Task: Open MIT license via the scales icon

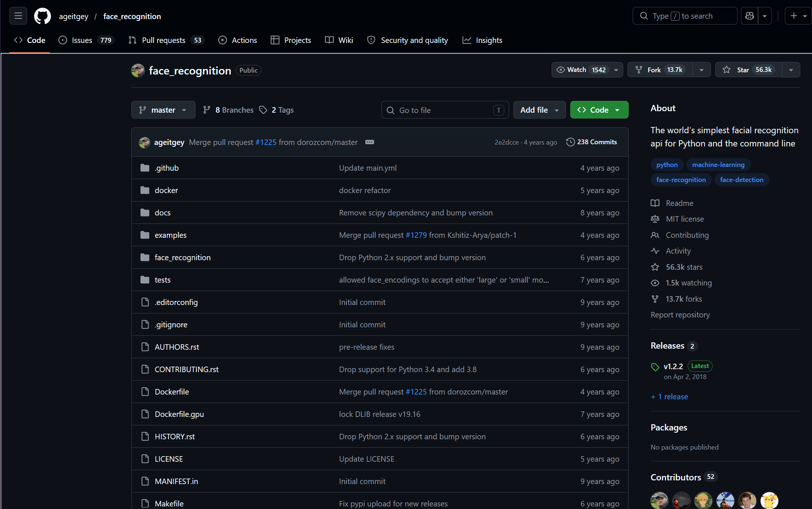Action: 655,219
